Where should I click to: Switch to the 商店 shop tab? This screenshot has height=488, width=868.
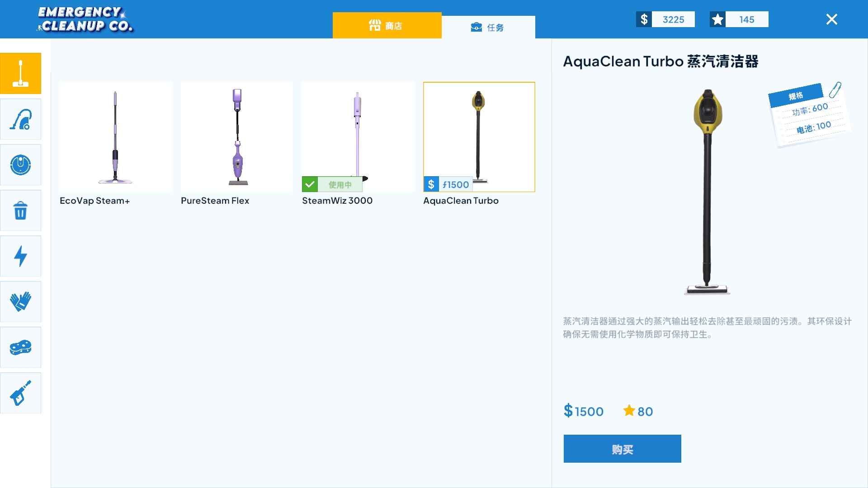387,26
